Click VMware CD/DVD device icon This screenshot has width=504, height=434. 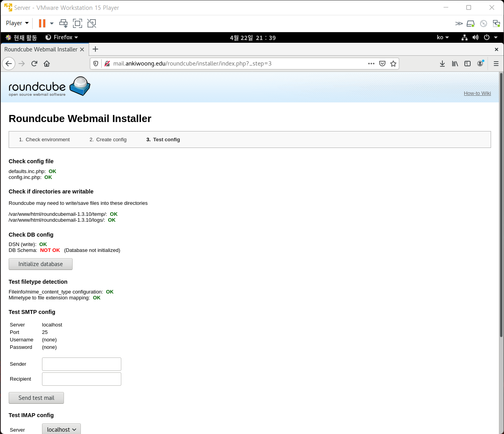[x=484, y=24]
